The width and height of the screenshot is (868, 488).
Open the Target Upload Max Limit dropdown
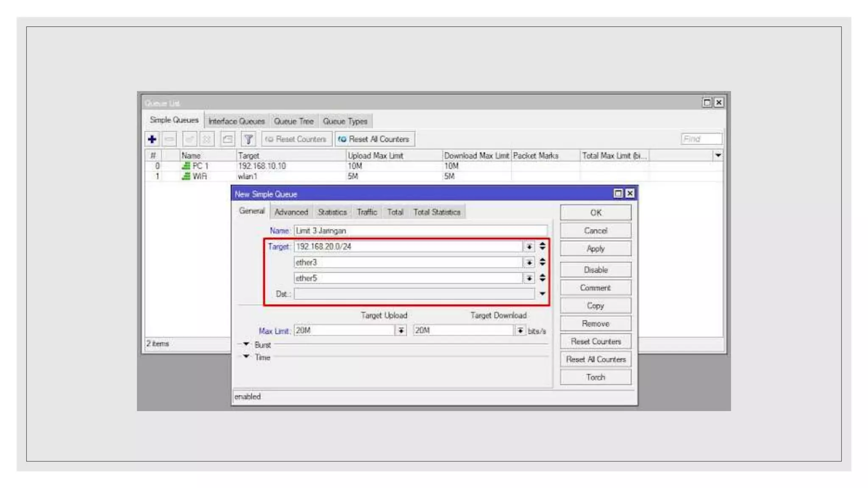(401, 330)
